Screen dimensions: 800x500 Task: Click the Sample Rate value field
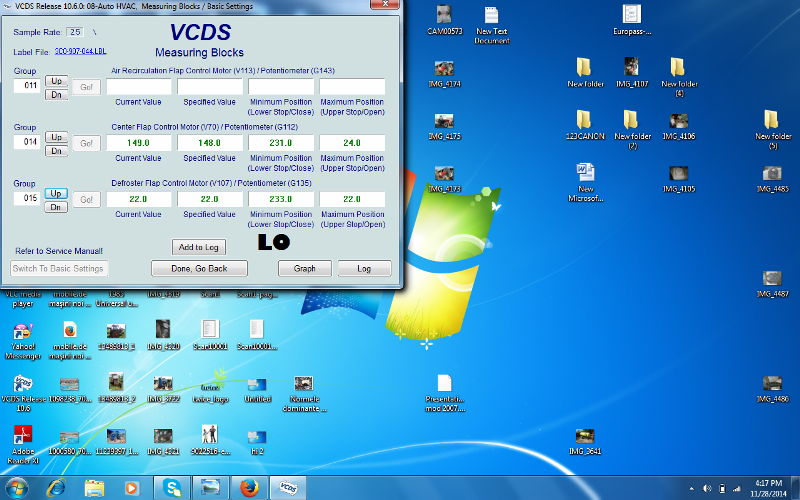click(x=75, y=32)
